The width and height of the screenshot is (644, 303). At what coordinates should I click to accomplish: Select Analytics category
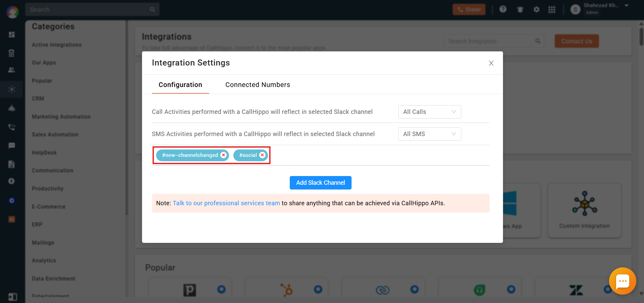coord(44,260)
